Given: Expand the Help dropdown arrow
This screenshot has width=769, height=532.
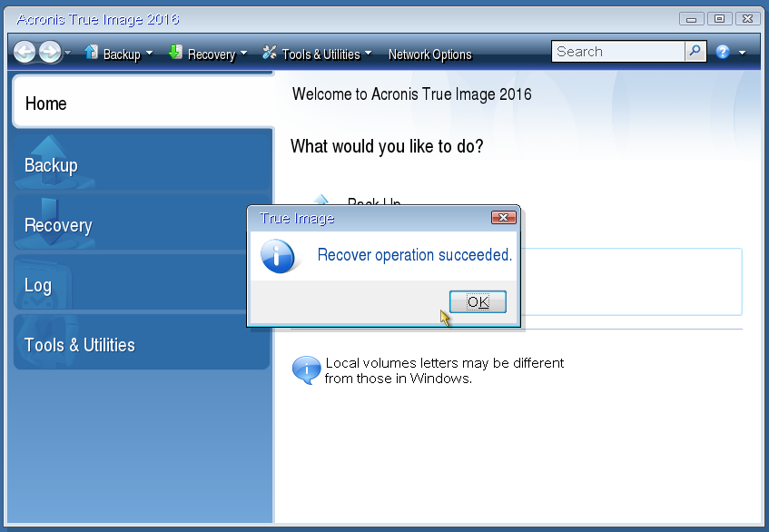Looking at the screenshot, I should [742, 53].
